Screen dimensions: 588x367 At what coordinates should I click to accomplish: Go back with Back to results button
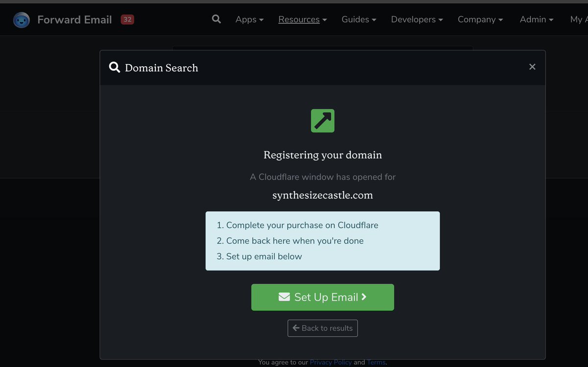[322, 328]
